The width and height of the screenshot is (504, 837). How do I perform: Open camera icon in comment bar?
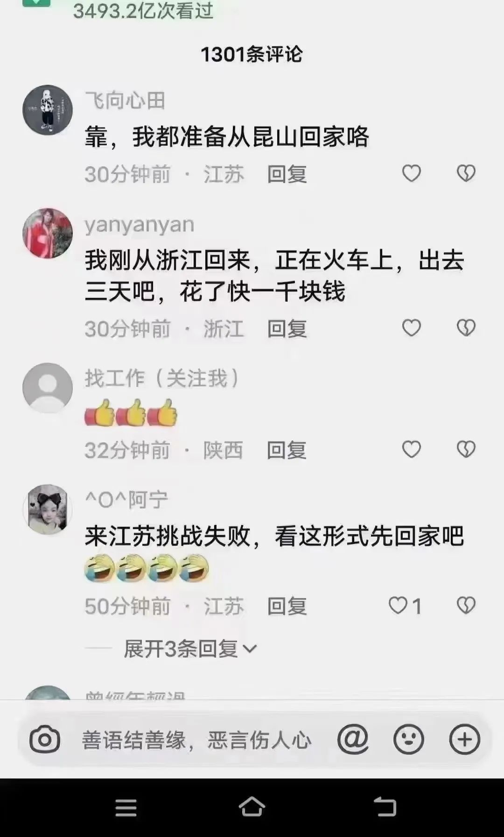click(x=45, y=739)
